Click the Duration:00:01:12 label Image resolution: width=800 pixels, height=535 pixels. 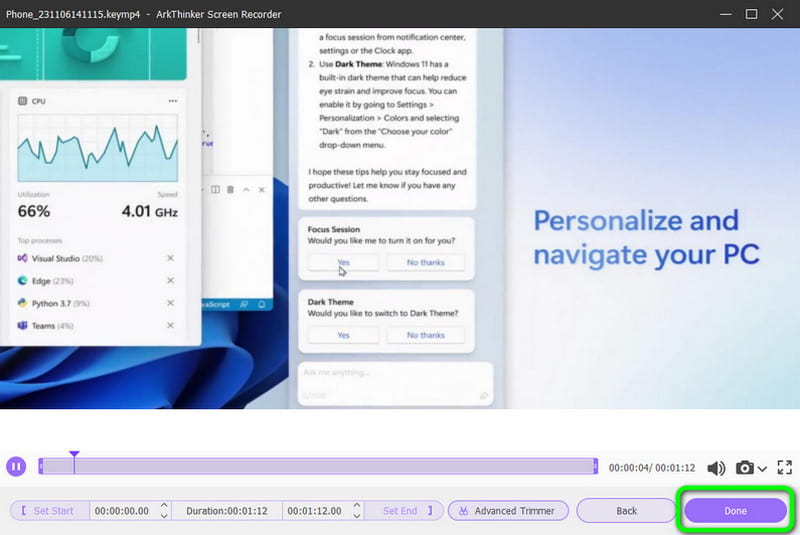click(227, 511)
